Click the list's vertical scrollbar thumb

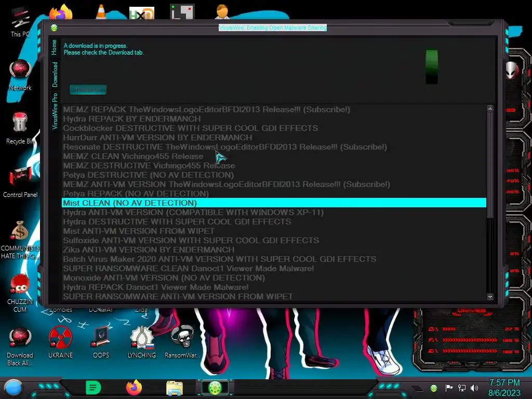[490, 165]
